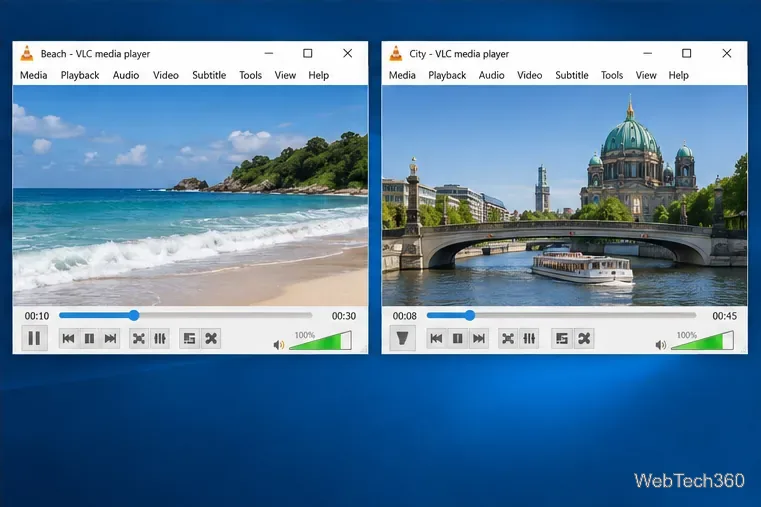The height and width of the screenshot is (507, 761).
Task: Minimize the City VLC window
Action: point(647,53)
